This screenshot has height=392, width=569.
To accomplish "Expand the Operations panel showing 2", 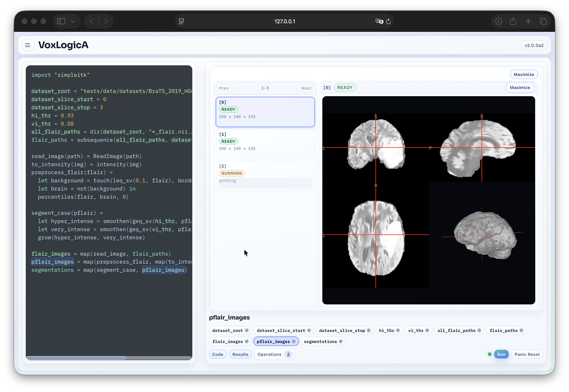I will coord(274,354).
